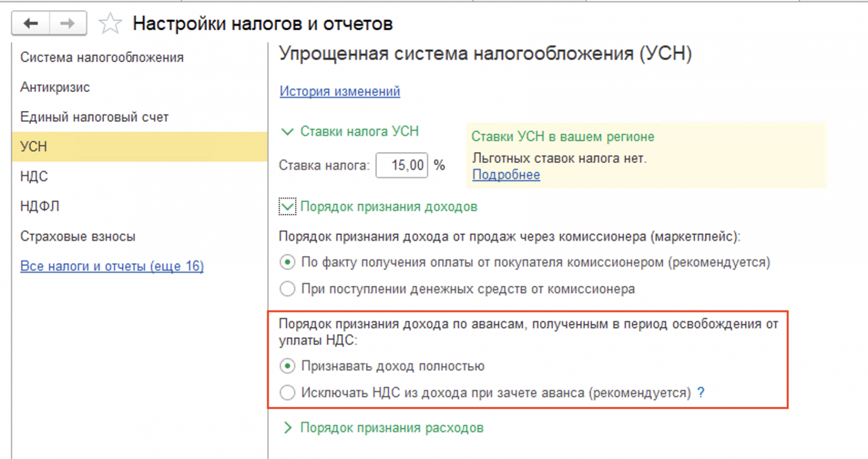
Task: Click 'Подробнее' link about regional rates
Action: click(506, 174)
